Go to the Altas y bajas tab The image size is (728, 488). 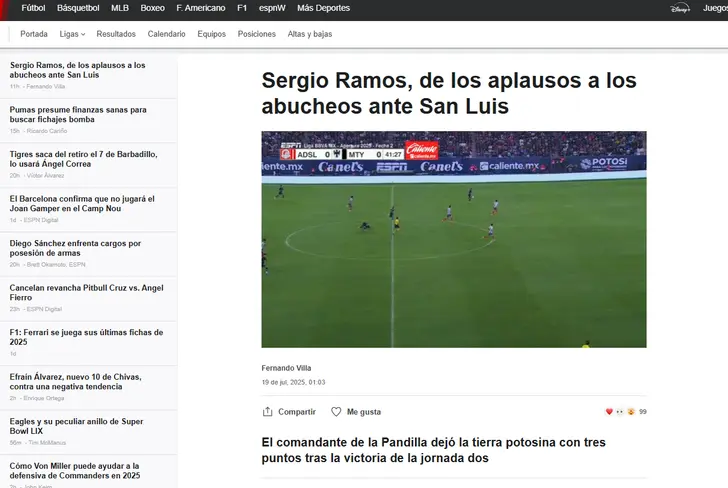click(x=310, y=34)
